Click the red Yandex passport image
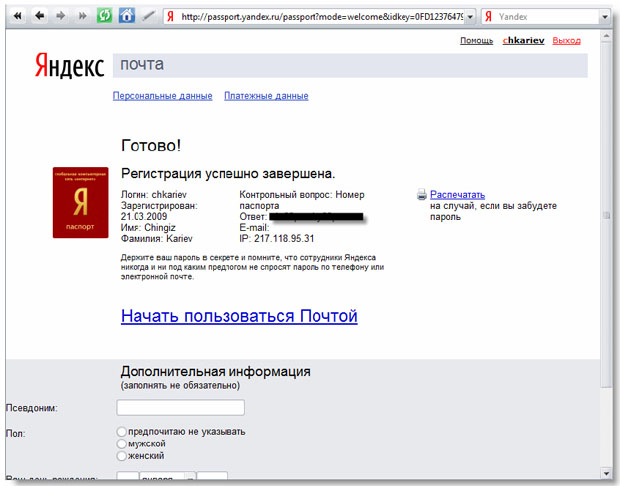Image resolution: width=620 pixels, height=486 pixels. click(x=80, y=202)
